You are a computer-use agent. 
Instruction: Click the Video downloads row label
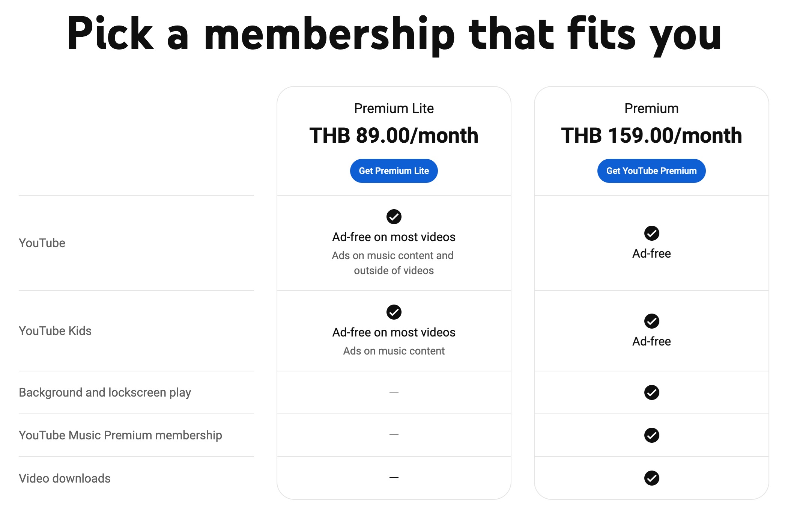tap(65, 478)
